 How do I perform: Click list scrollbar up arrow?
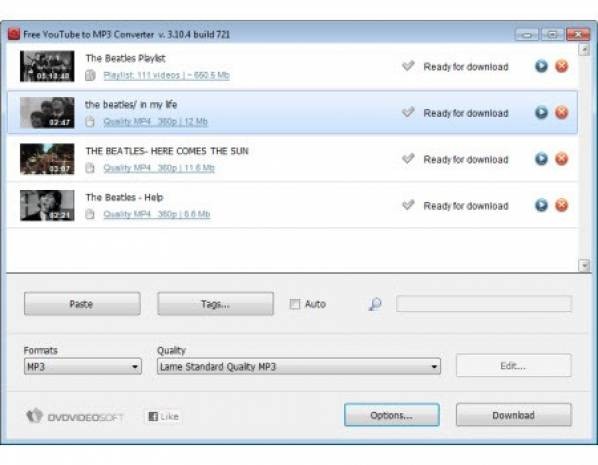tap(584, 50)
